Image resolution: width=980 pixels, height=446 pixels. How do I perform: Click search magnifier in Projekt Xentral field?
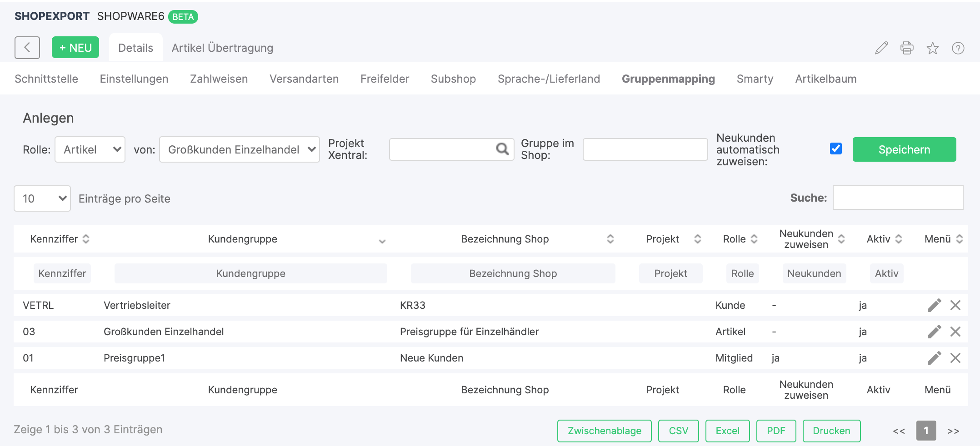[x=502, y=149]
